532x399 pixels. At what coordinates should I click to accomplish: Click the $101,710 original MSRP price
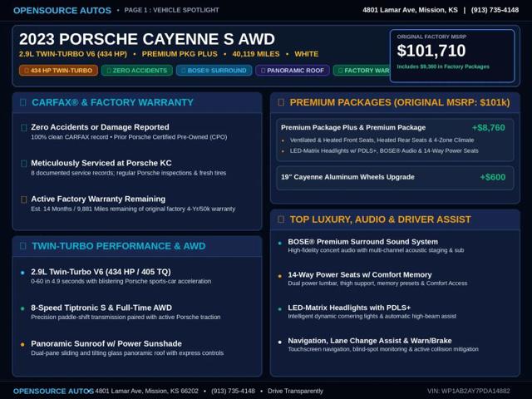coord(431,51)
